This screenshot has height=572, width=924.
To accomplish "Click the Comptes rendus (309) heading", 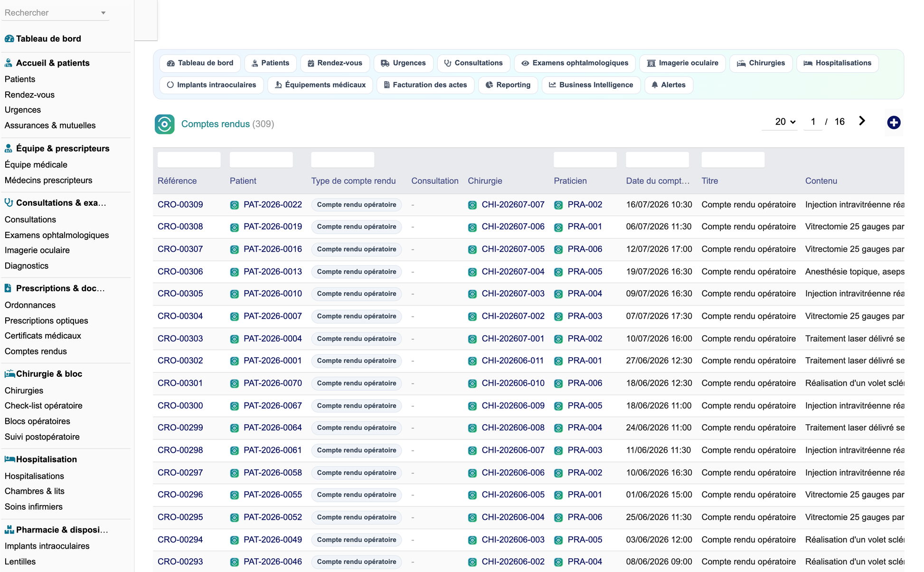I will [x=227, y=124].
